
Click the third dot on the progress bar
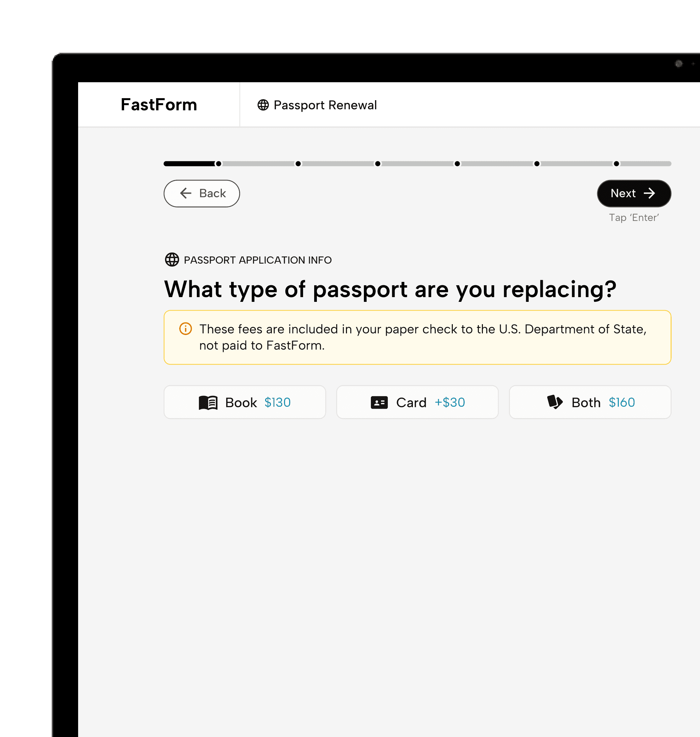(x=378, y=163)
